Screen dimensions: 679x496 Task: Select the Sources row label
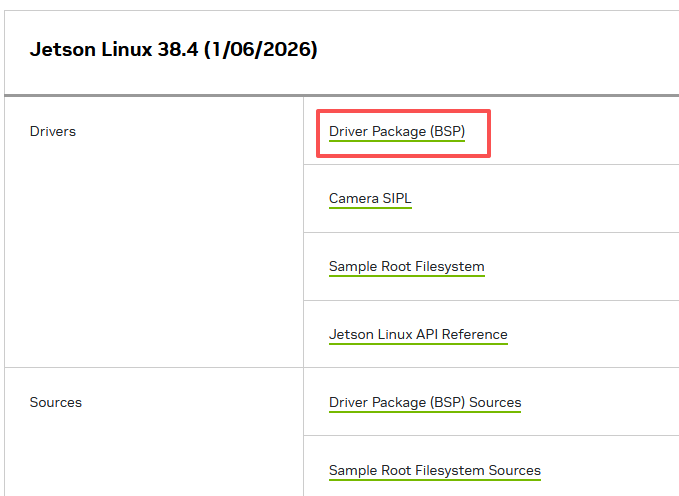tap(55, 402)
